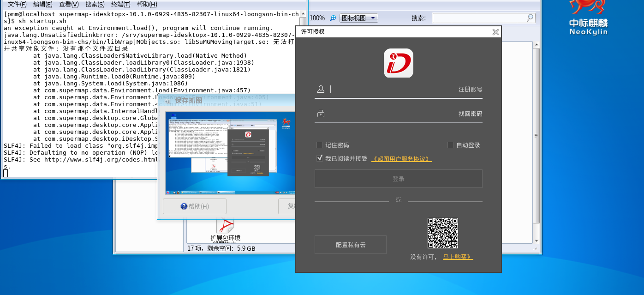The image size is (644, 295).
Task: Focus the password input field
Action: (x=392, y=114)
